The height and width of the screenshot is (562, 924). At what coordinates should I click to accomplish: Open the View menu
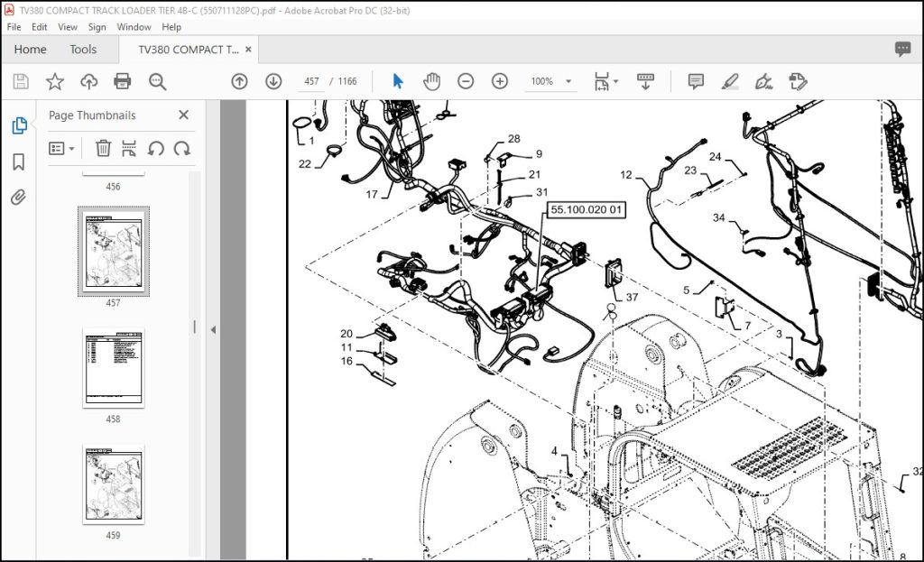tap(67, 26)
